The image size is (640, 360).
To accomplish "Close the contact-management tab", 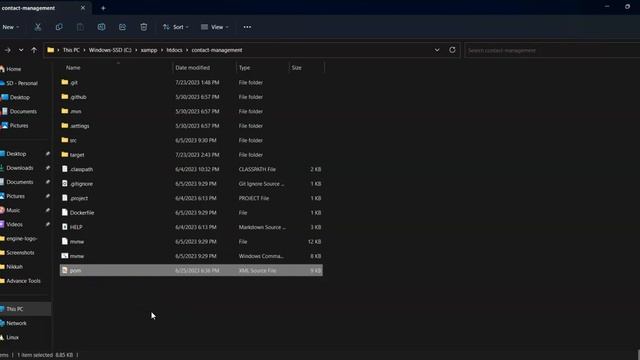I will 83,8.
